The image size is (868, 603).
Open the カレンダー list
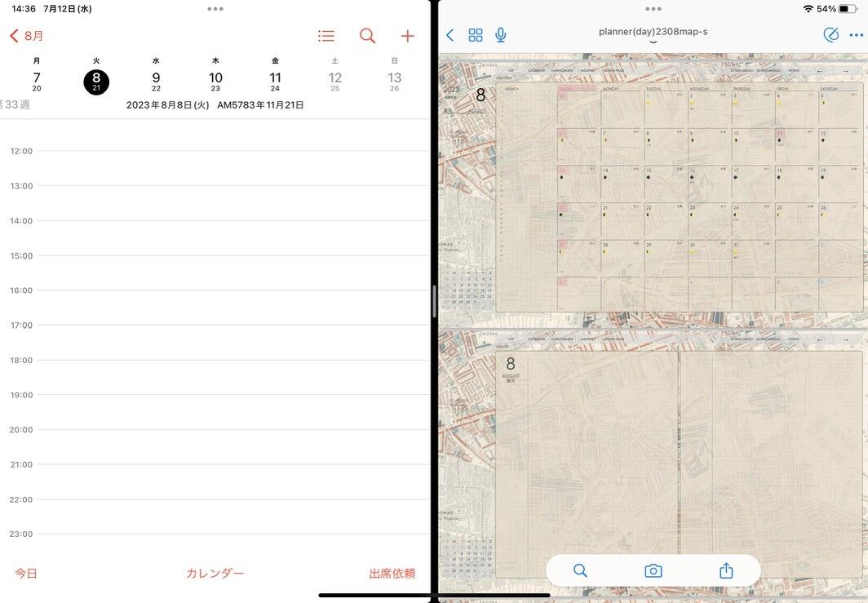215,573
